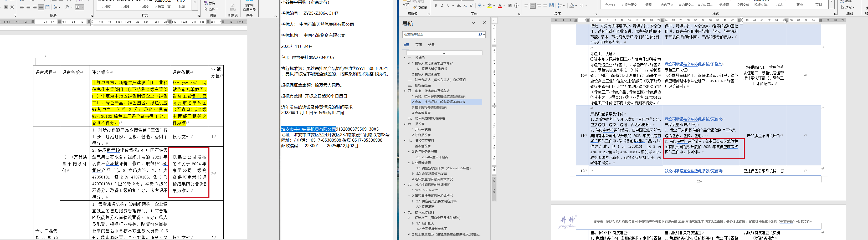The image size is (868, 240).
Task: Apply yellow text highlight color
Action: [x=489, y=6]
